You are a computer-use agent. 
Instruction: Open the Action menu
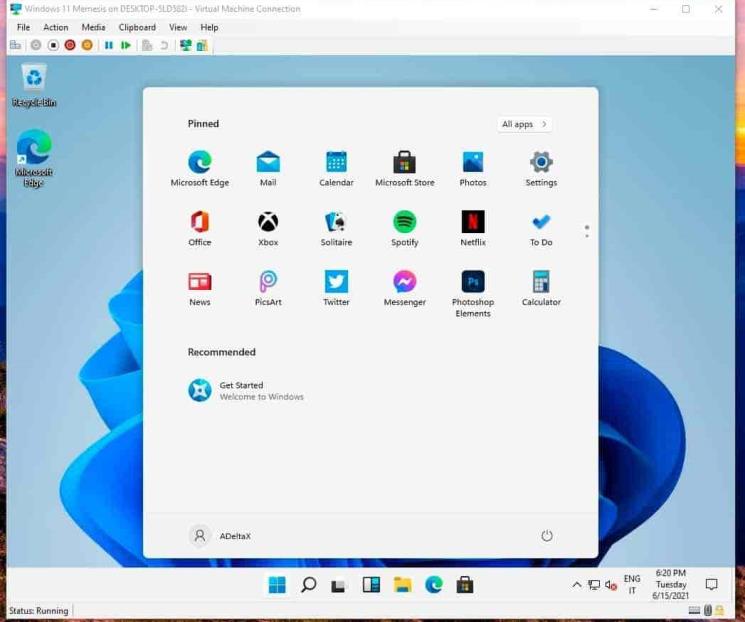point(56,27)
